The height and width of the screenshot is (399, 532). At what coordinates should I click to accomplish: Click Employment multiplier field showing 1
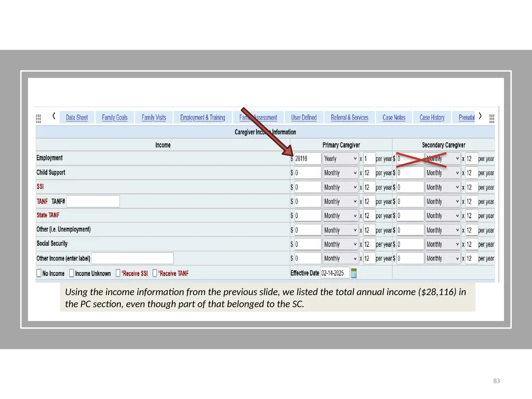click(x=369, y=158)
